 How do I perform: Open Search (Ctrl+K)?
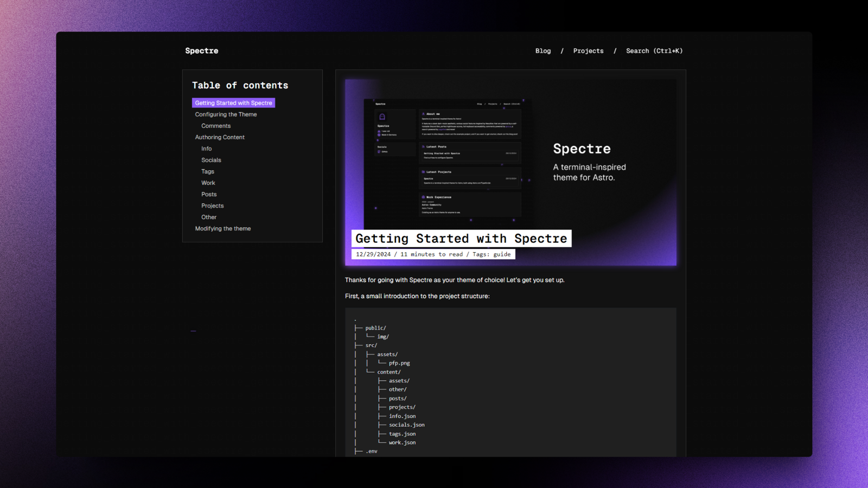(654, 51)
